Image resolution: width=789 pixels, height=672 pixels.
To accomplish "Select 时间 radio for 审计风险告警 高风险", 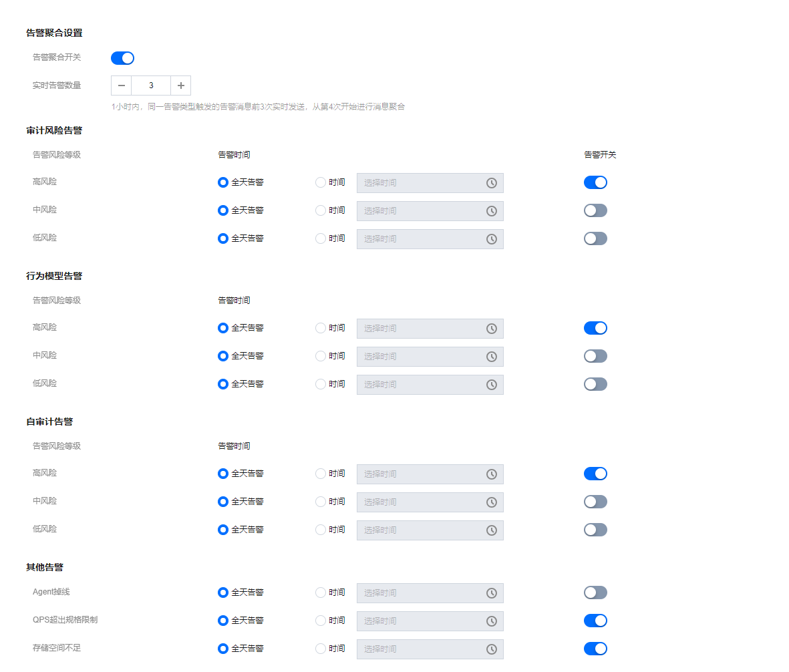I will 321,182.
